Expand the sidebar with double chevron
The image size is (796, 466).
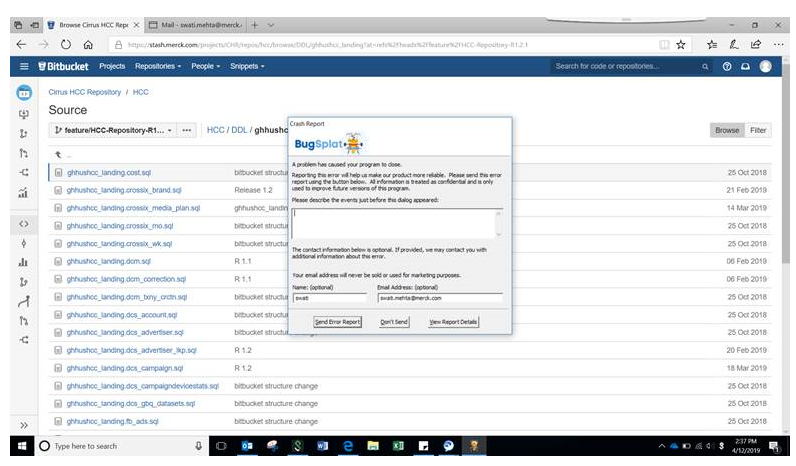coord(24,425)
